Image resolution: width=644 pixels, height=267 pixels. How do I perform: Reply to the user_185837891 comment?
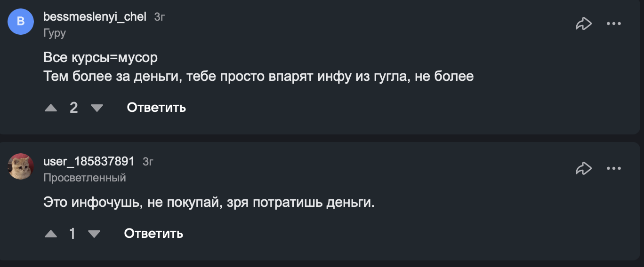153,233
